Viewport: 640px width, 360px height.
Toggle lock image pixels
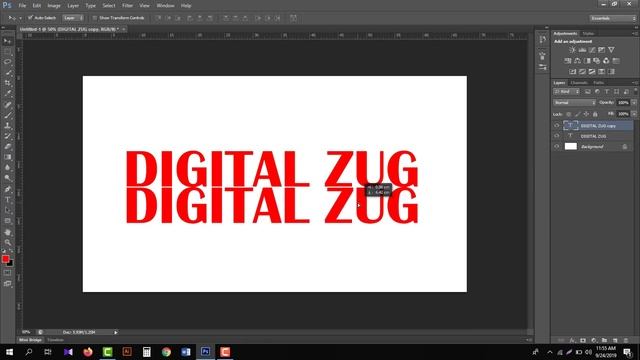(x=577, y=114)
